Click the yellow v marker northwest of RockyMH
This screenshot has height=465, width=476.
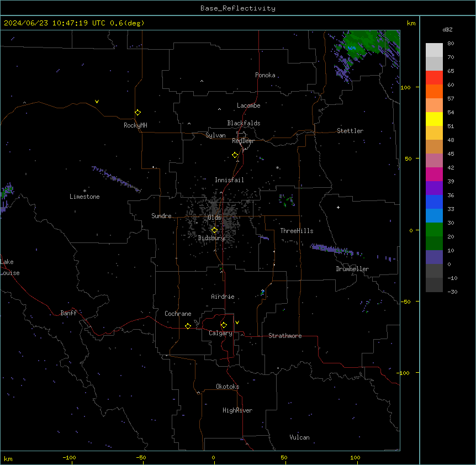(x=97, y=102)
